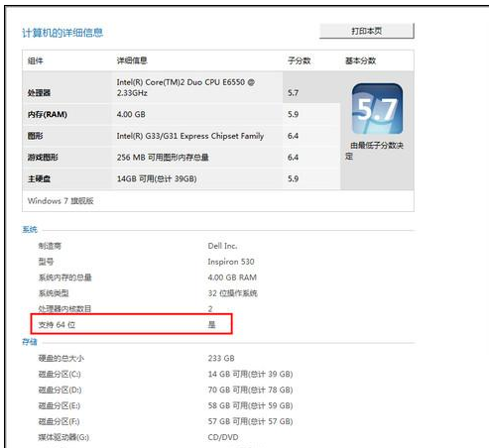Viewport: 489px width, 448px height.
Task: Select the 媒体驱动器(G:) label
Action: click(63, 437)
